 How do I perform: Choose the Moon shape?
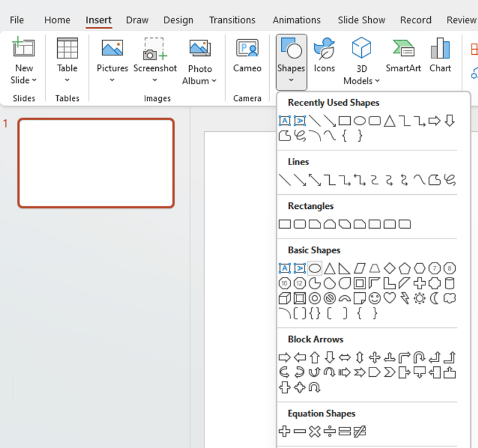click(x=434, y=298)
